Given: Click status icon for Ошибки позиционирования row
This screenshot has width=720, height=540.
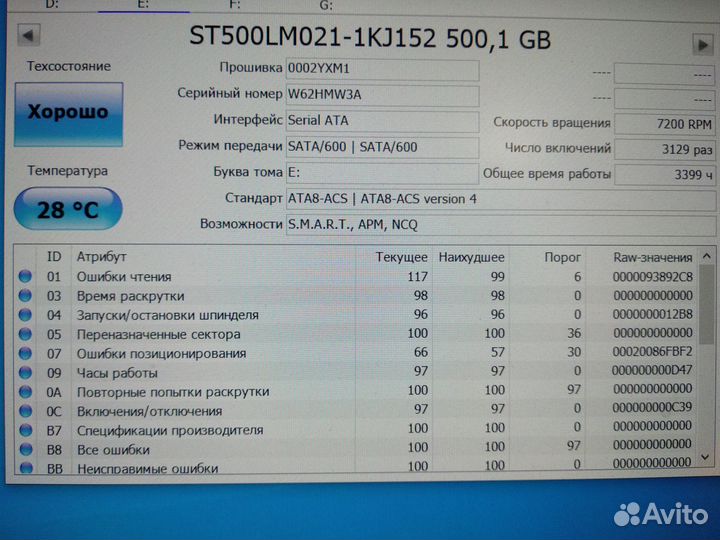Looking at the screenshot, I should tap(25, 354).
